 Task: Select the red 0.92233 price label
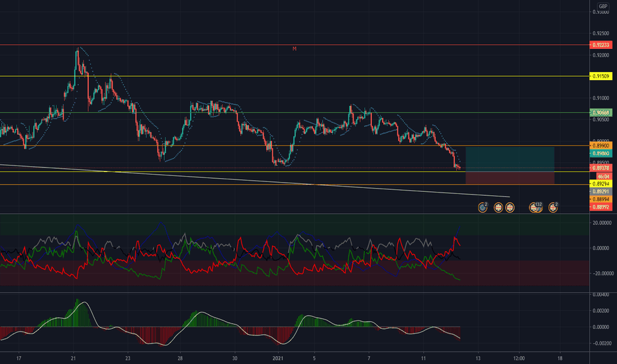tap(601, 45)
